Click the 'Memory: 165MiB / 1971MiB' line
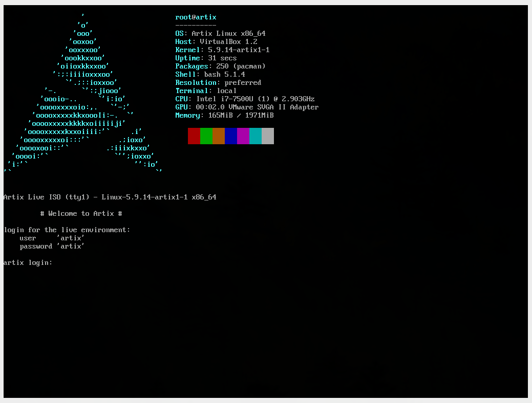Screen dimensions: 532x403 click(x=224, y=115)
